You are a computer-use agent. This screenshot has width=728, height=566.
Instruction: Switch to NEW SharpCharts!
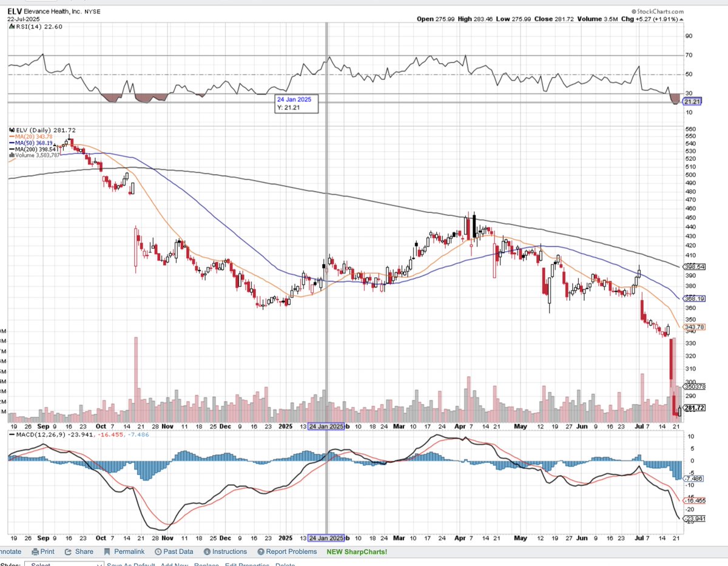pyautogui.click(x=356, y=551)
